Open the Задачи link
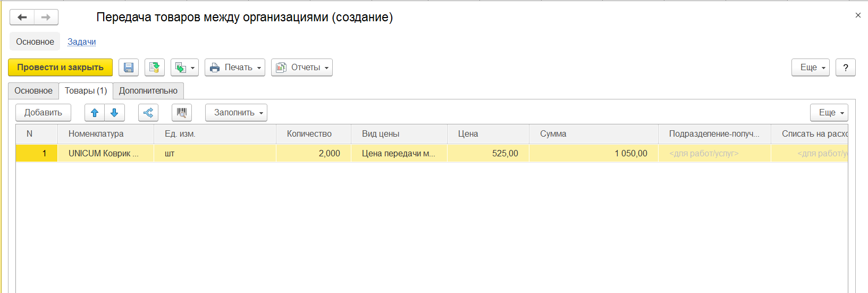The width and height of the screenshot is (868, 293). coord(82,42)
